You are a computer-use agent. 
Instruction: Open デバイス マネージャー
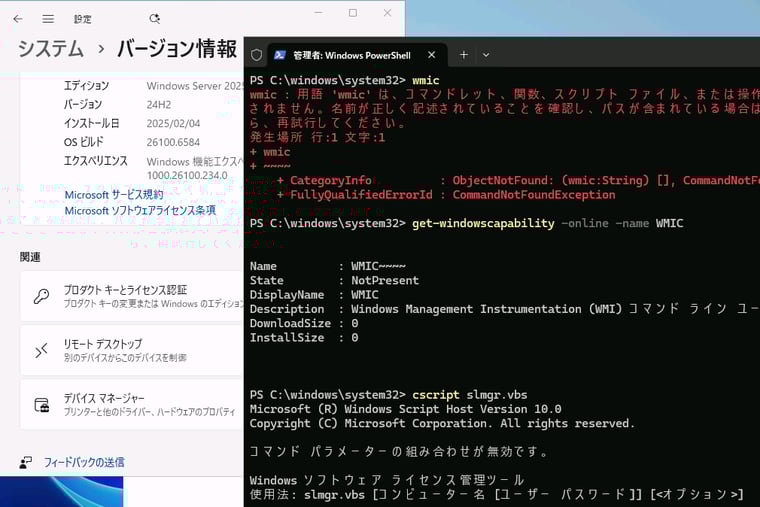pyautogui.click(x=104, y=398)
